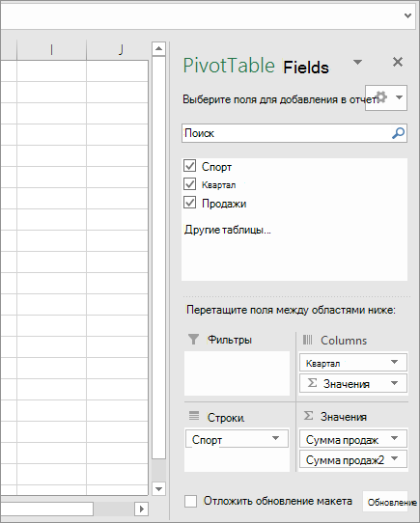Open Квартал dropdown in Columns area
The image size is (420, 523).
tap(394, 362)
